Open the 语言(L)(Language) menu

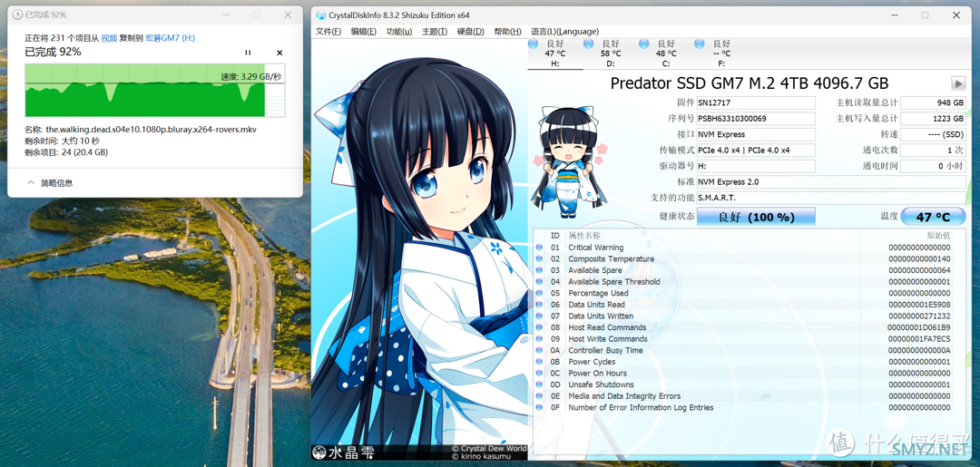(x=565, y=31)
